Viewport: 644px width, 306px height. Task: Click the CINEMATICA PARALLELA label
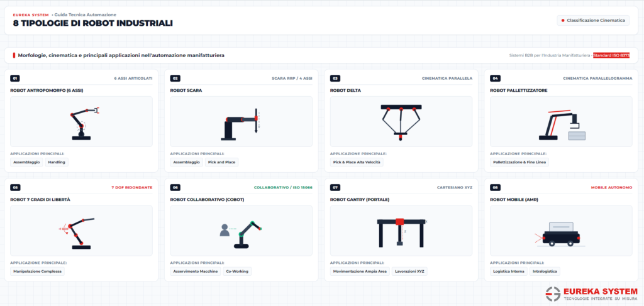click(447, 79)
